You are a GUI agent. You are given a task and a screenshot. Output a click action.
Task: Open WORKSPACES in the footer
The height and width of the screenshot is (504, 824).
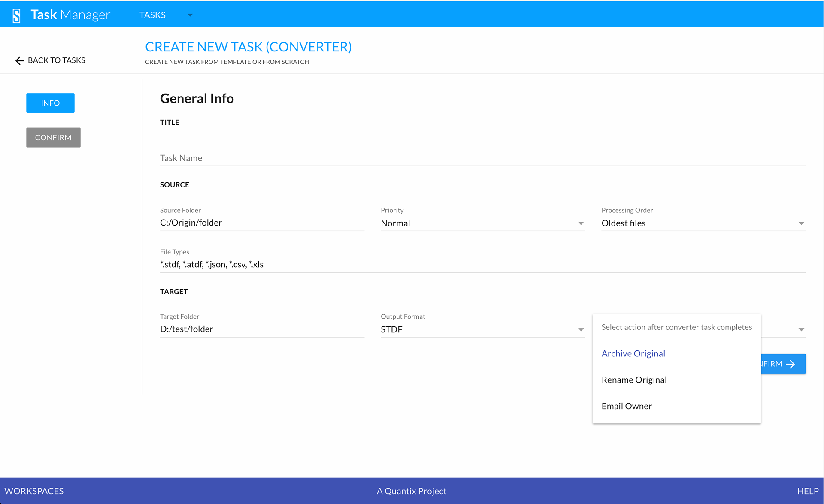(x=34, y=491)
